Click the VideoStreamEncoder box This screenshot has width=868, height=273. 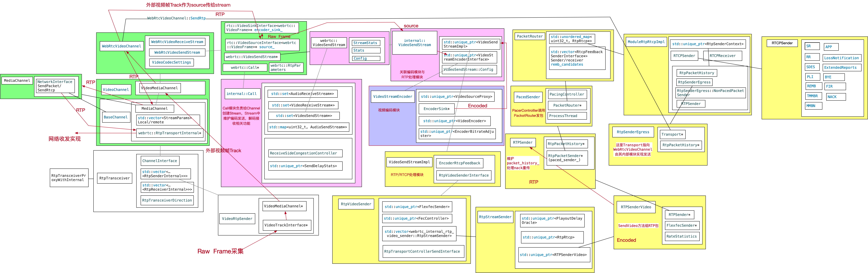pos(393,97)
